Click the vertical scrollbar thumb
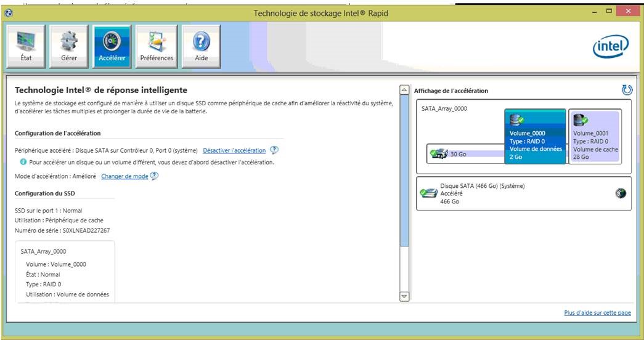This screenshot has height=340, width=644. pyautogui.click(x=404, y=171)
